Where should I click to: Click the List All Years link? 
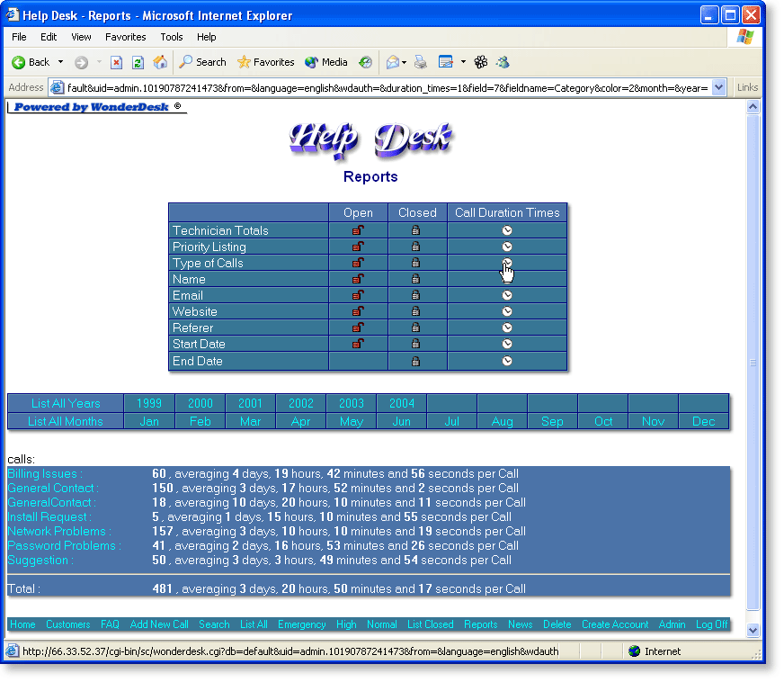[x=66, y=403]
